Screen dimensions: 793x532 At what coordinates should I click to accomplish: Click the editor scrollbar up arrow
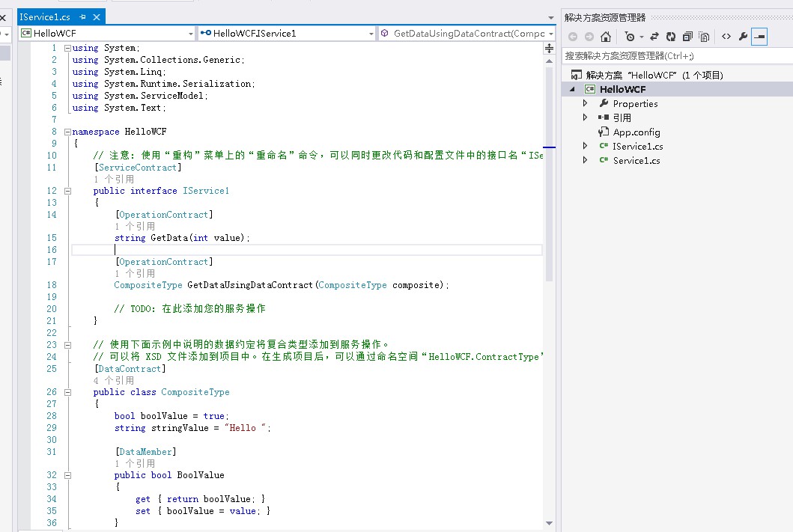549,61
